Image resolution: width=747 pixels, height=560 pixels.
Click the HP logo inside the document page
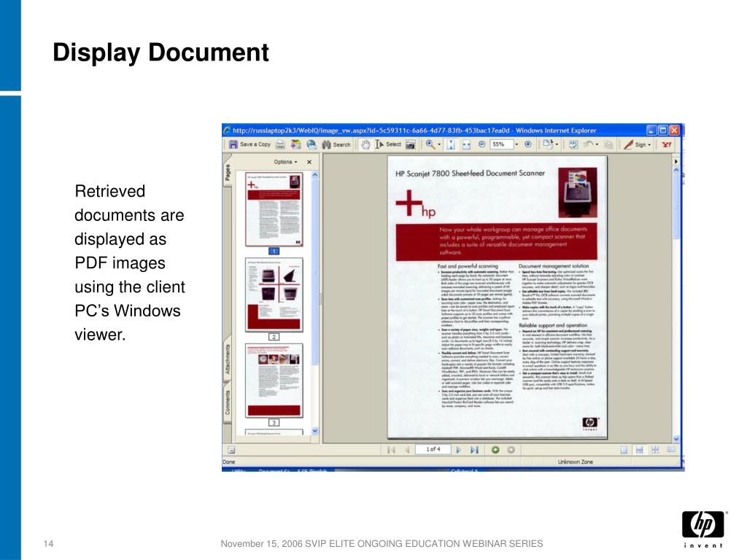tap(589, 423)
